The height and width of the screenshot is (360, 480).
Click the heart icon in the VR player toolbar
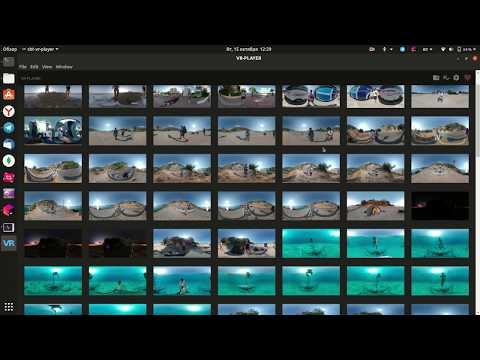coord(467,78)
